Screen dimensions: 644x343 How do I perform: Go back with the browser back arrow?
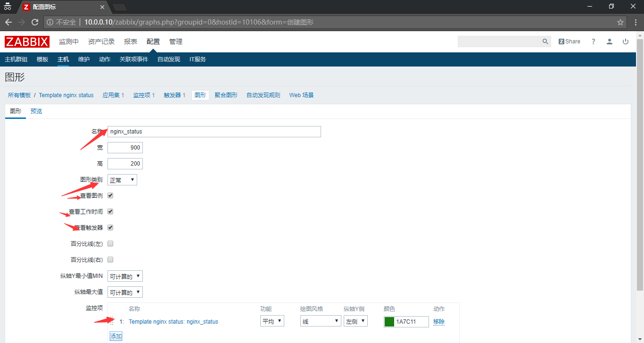click(x=8, y=22)
